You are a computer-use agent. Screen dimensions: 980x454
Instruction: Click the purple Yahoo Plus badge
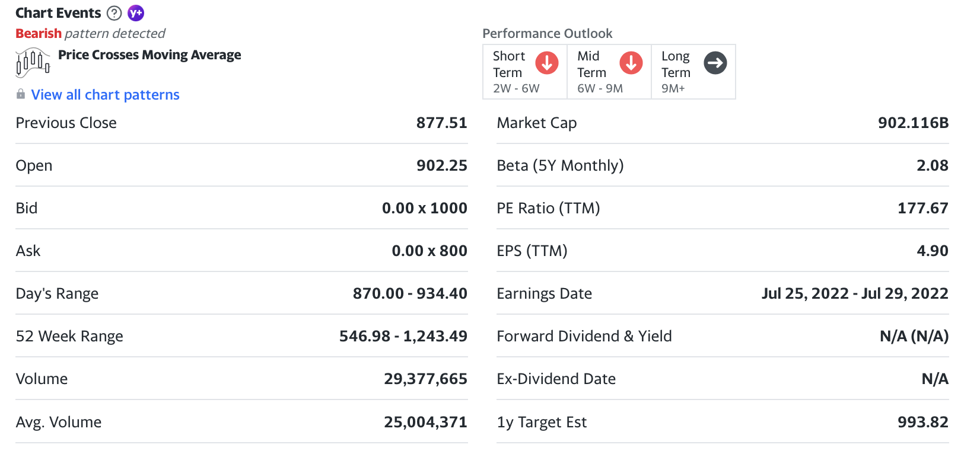click(x=136, y=13)
